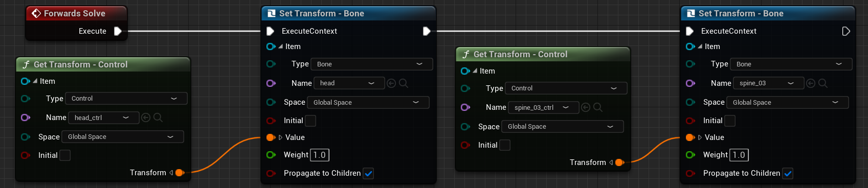Click the search icon beside head bone name

pyautogui.click(x=404, y=83)
